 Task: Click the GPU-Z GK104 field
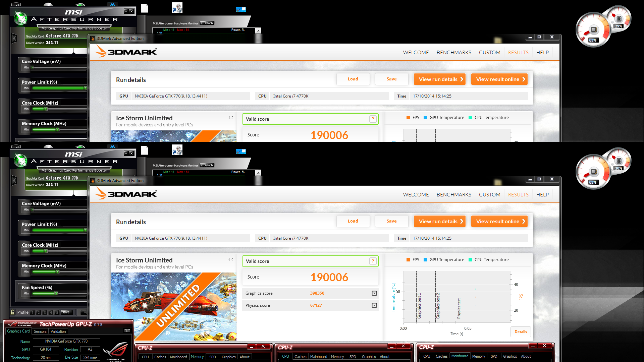click(46, 349)
